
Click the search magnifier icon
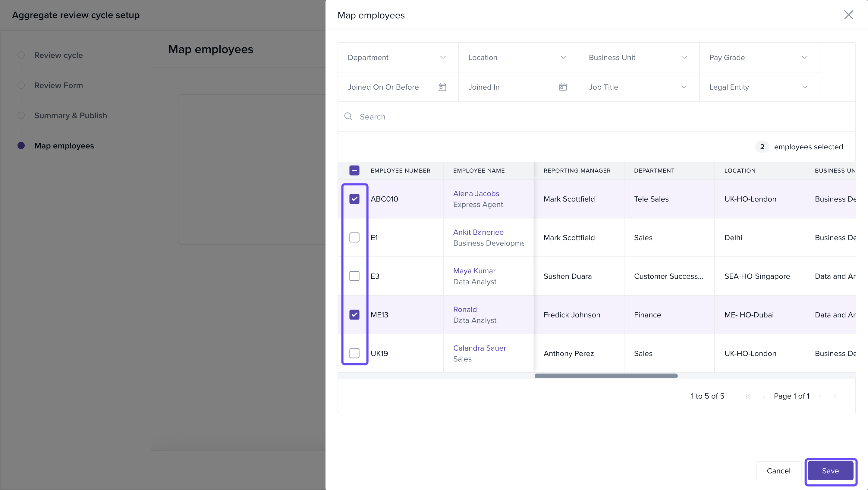click(348, 117)
